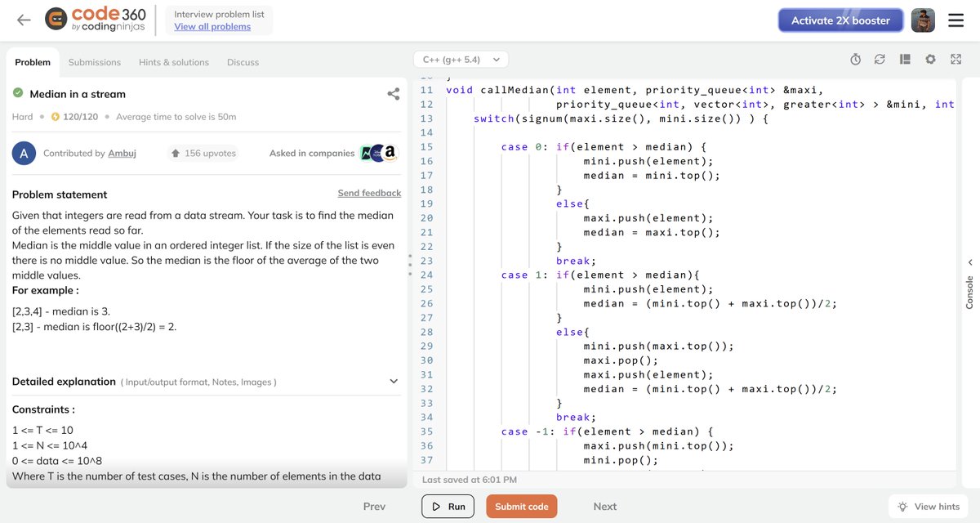The height and width of the screenshot is (523, 980).
Task: Switch to the Problem tab
Action: point(33,62)
